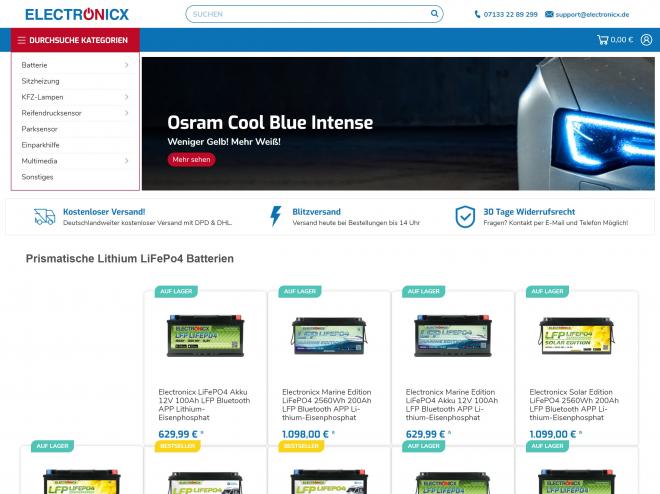This screenshot has height=494, width=660.
Task: Expand the Batterie submenu chevron
Action: (x=127, y=65)
